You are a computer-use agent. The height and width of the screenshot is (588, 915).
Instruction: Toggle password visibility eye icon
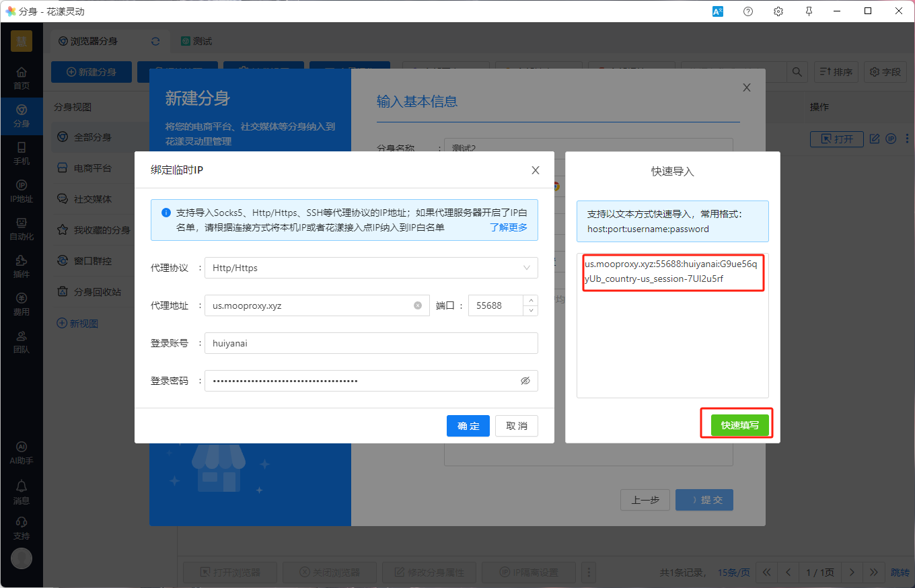pos(525,381)
